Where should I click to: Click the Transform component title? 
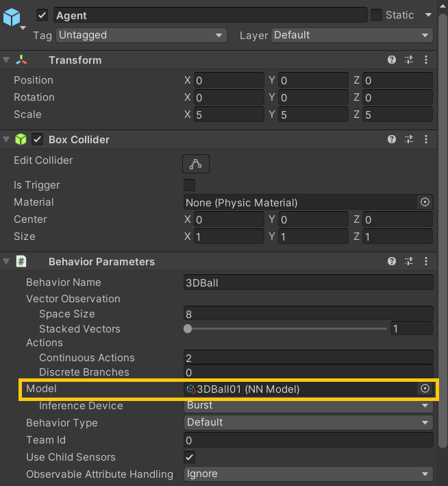(x=75, y=60)
